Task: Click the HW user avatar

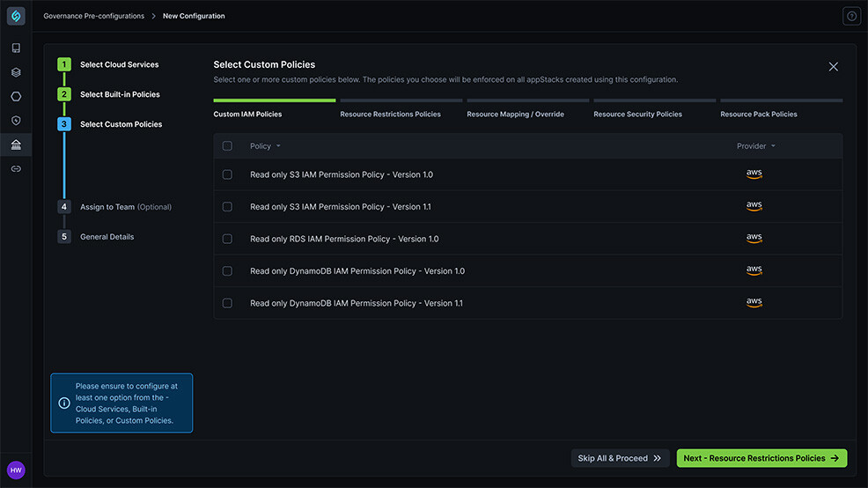Action: (16, 470)
